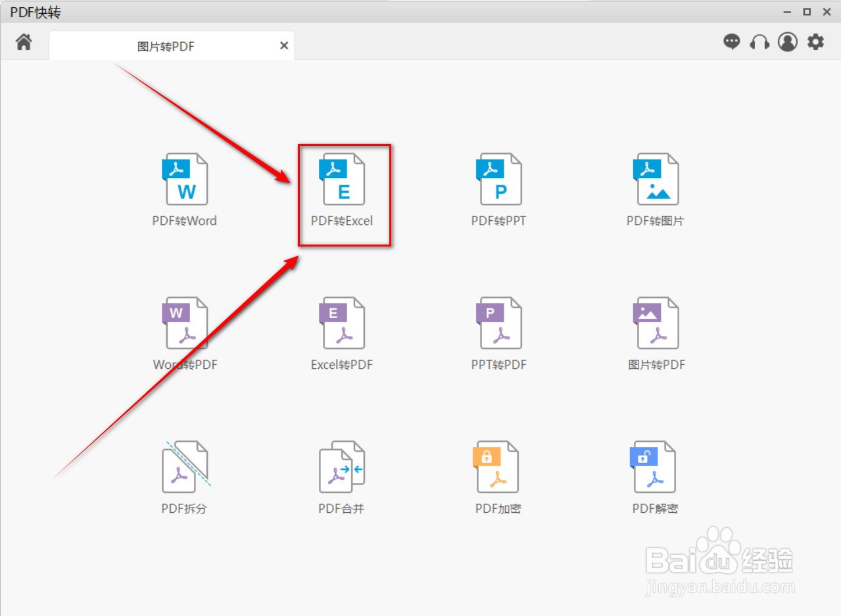
Task: Open the Word转PDF conversion tool icon
Action: point(185,323)
